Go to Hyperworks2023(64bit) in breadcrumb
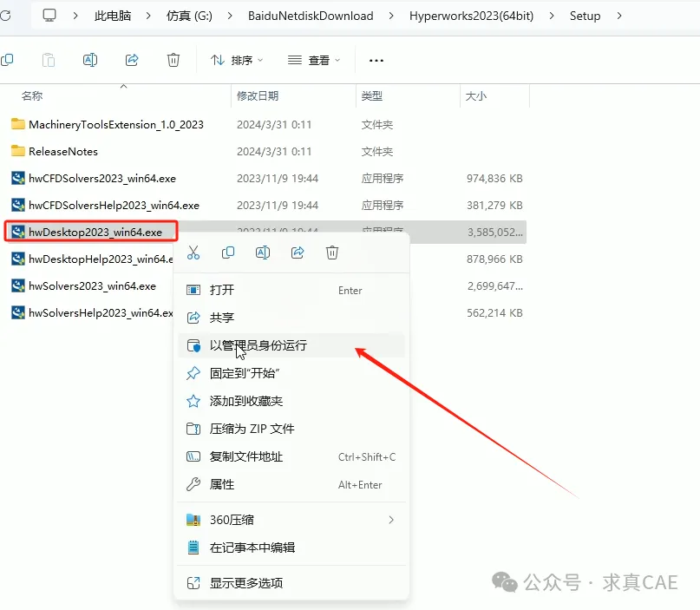Screen dimensions: 700x610 point(471,16)
